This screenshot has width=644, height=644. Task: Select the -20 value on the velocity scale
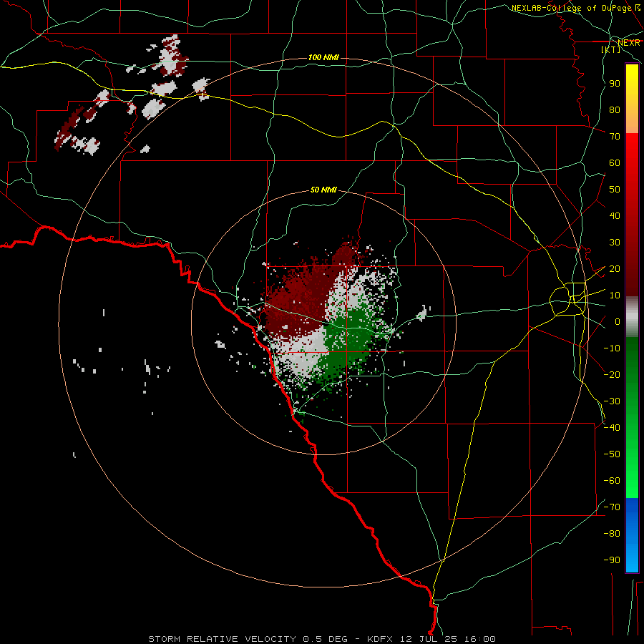click(x=612, y=374)
